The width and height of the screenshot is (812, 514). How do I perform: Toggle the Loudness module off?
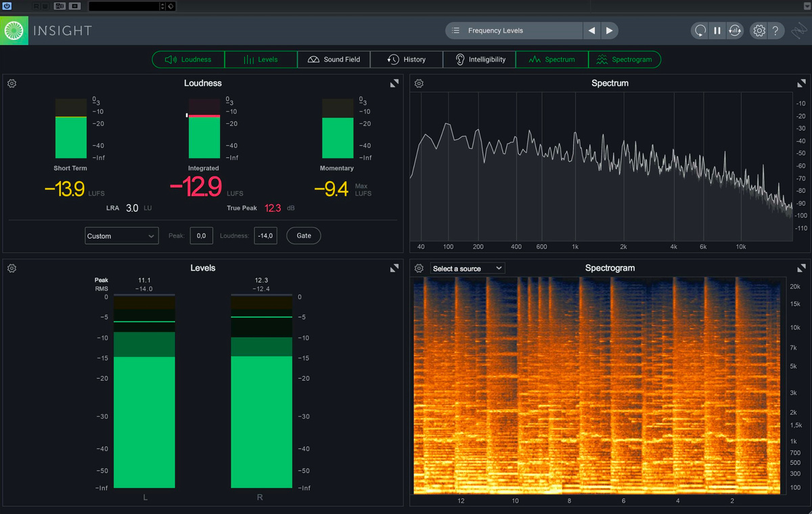tap(188, 60)
